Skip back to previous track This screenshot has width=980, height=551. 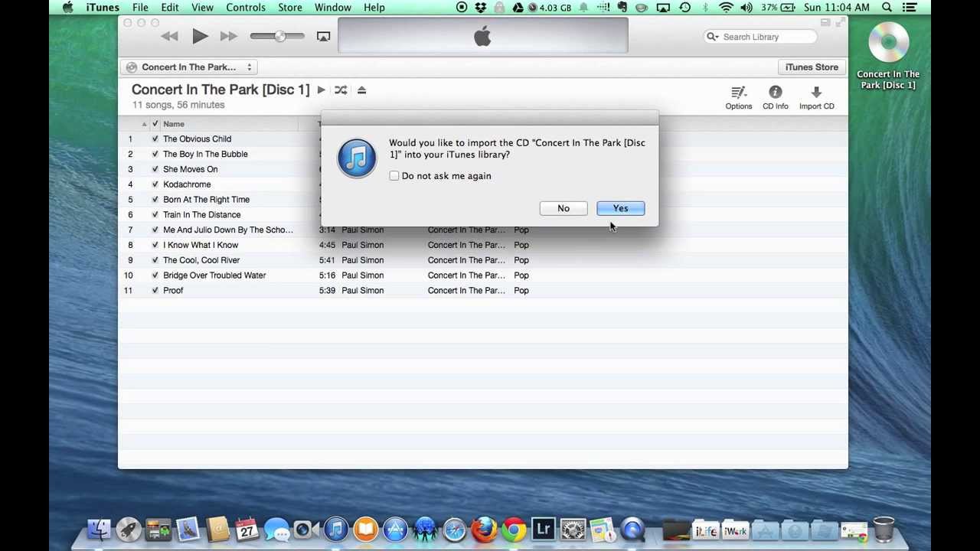click(x=170, y=36)
